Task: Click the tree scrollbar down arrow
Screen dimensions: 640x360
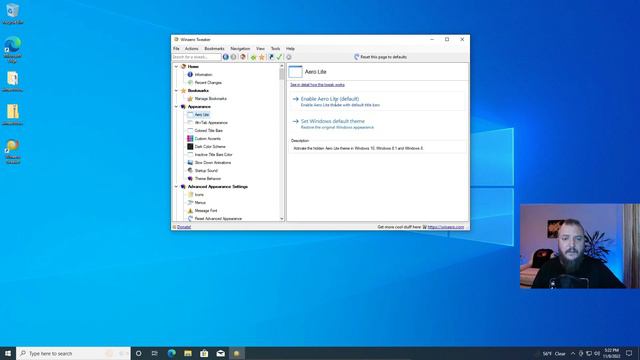Action: [282, 219]
